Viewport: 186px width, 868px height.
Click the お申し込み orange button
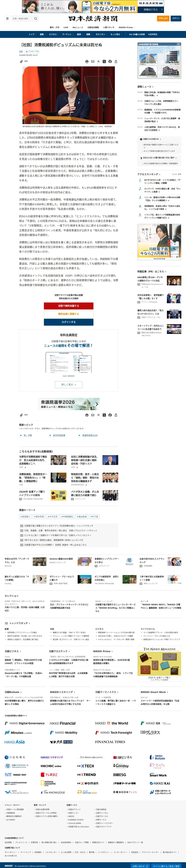tap(163, 18)
